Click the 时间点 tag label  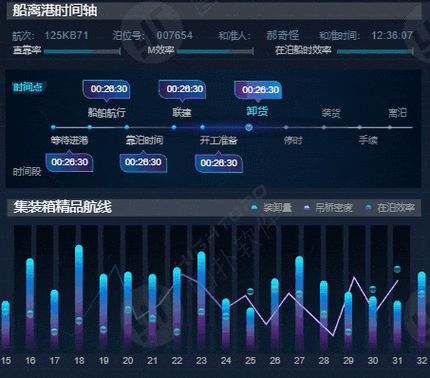click(28, 87)
